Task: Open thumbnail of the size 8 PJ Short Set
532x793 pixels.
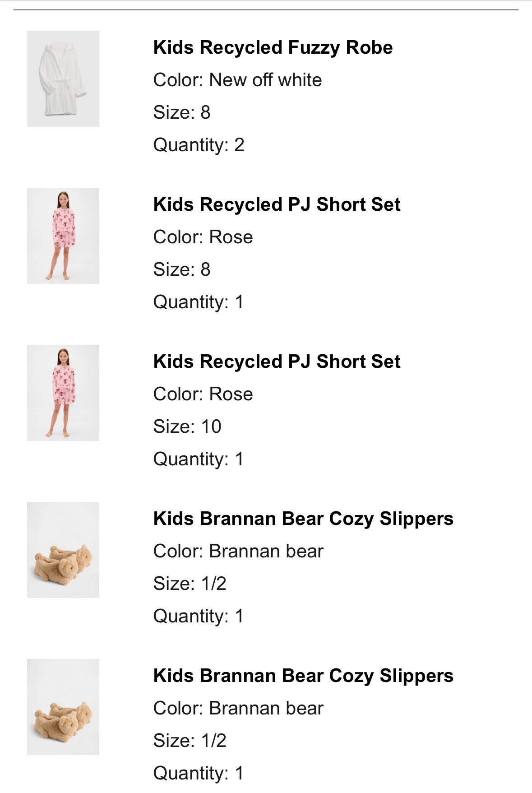Action: [63, 236]
